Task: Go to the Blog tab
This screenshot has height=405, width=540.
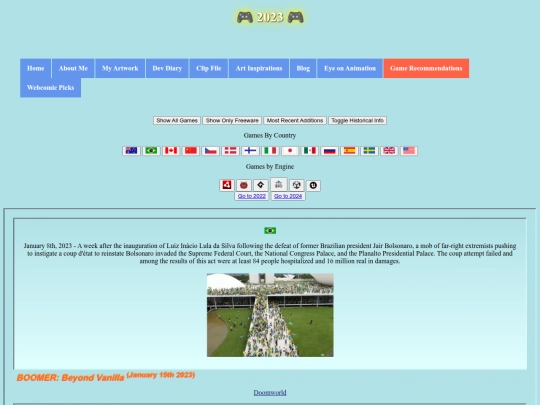Action: pos(303,68)
